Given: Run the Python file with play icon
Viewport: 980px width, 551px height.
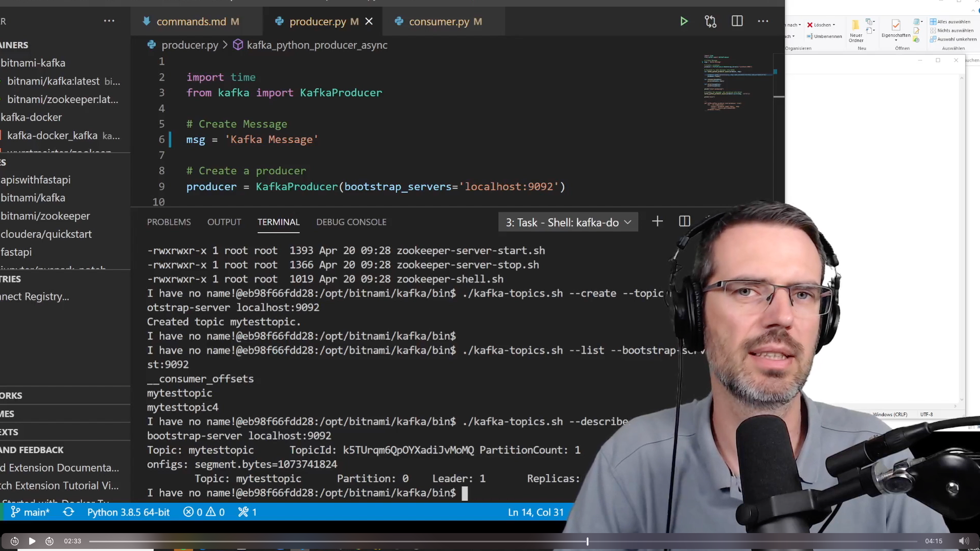Looking at the screenshot, I should pyautogui.click(x=684, y=21).
